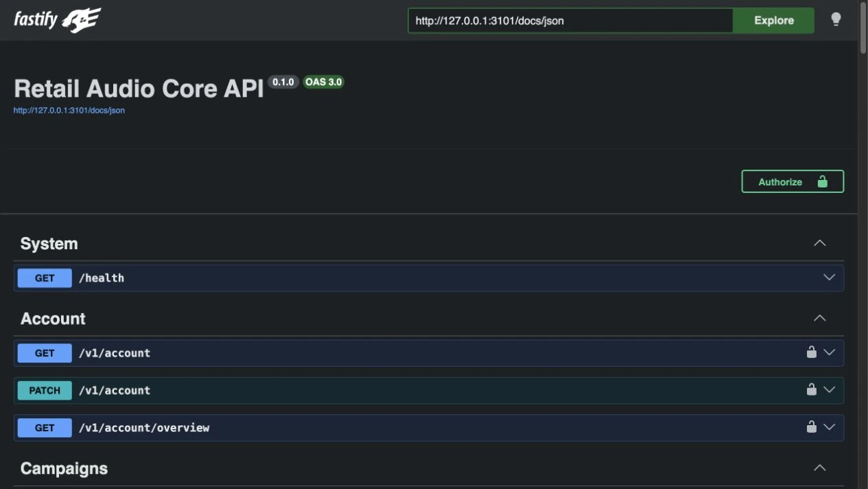Click the 0.1.0 version badge
Screen dimensions: 868x489
coord(283,82)
